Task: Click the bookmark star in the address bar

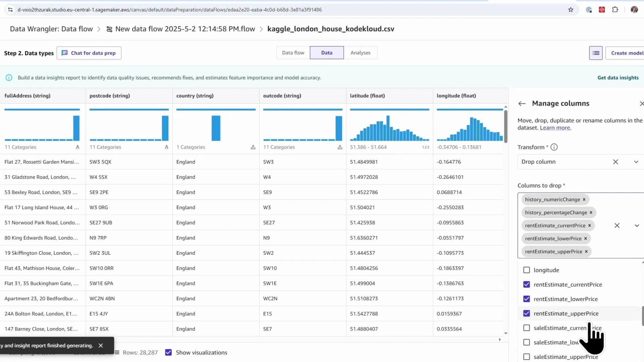Action: pos(571,10)
